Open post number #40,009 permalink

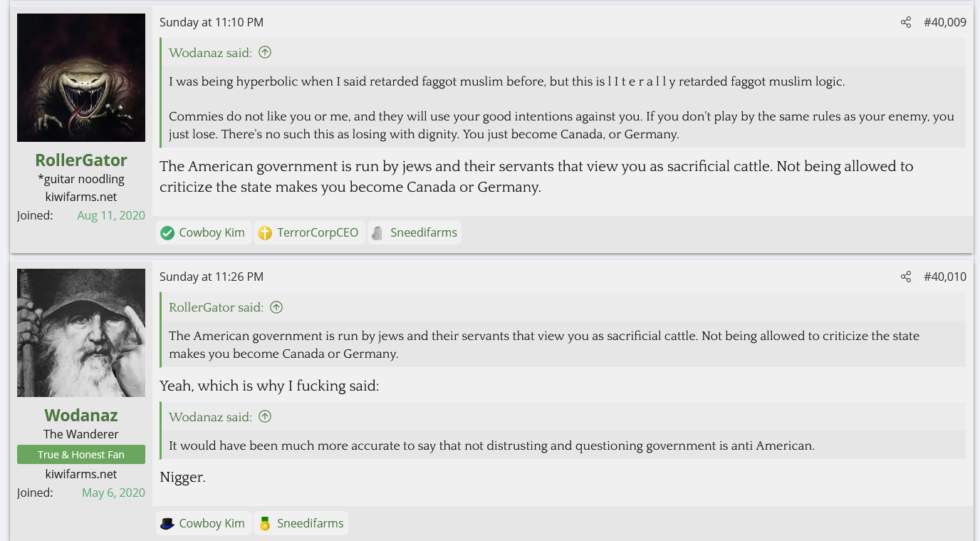point(944,22)
